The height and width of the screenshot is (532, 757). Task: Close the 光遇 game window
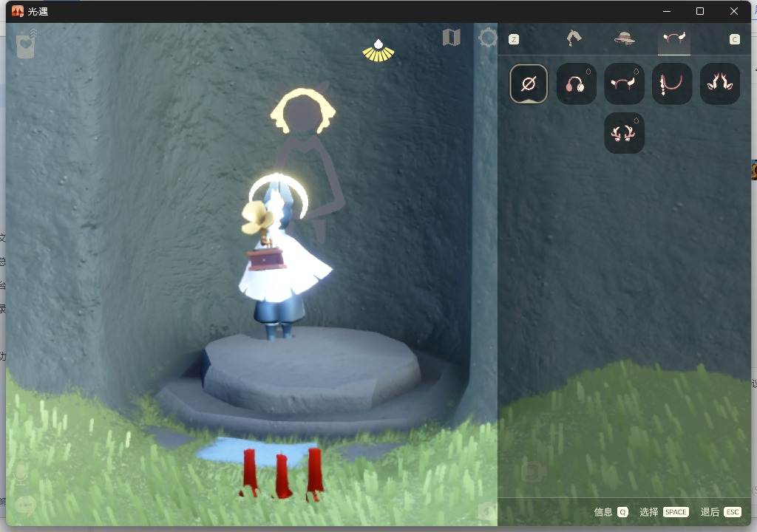tap(734, 11)
